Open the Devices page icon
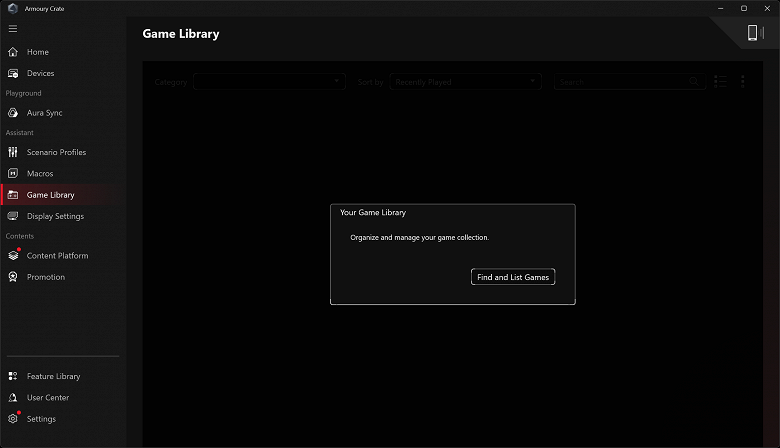The image size is (780, 448). (x=13, y=73)
